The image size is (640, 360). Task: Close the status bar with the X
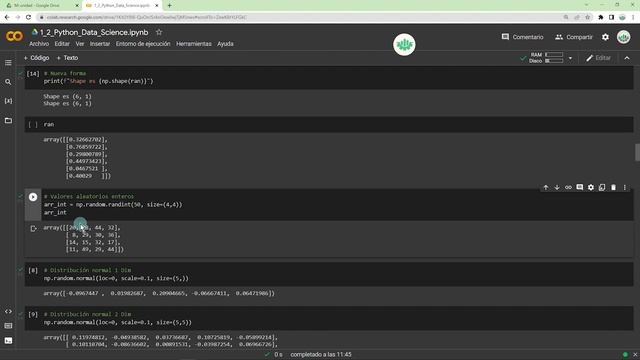635,354
